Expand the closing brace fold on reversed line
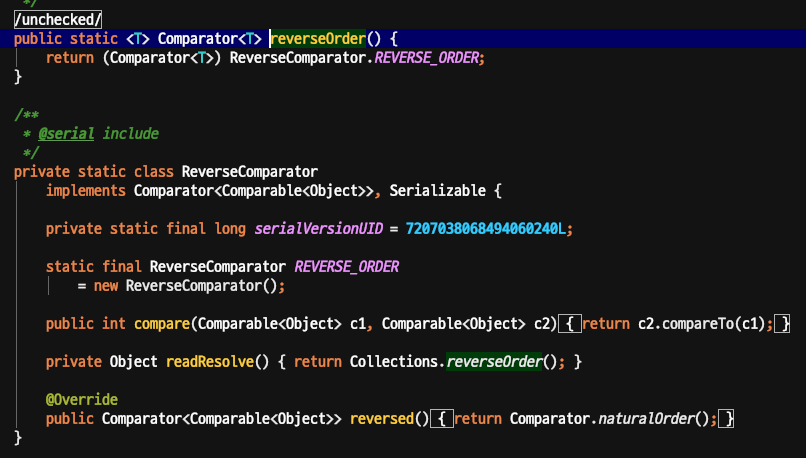 click(726, 419)
